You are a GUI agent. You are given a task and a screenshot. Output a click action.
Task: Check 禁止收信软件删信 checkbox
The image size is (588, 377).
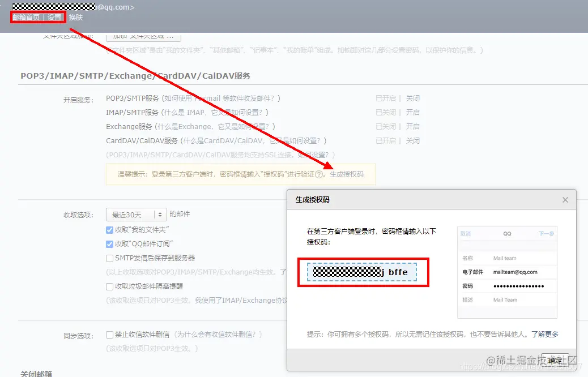109,335
